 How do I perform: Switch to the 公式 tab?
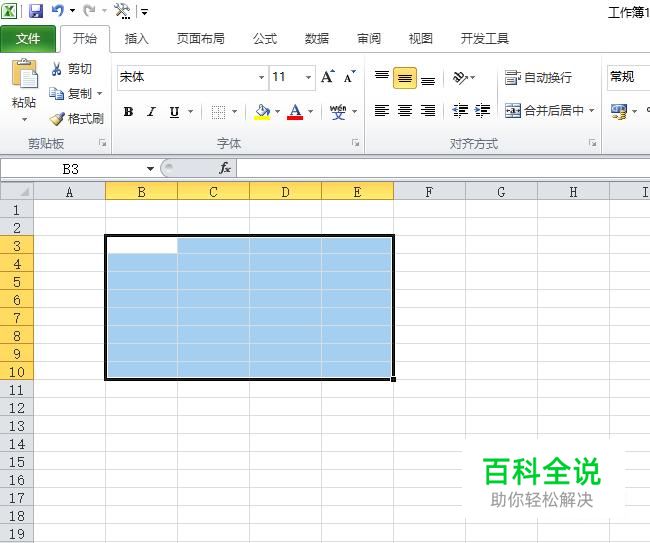pos(265,39)
